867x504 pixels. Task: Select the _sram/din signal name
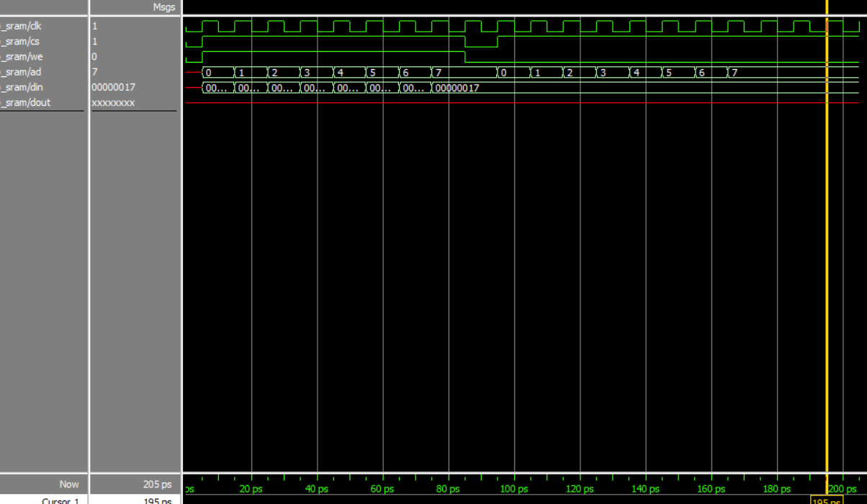pyautogui.click(x=21, y=87)
